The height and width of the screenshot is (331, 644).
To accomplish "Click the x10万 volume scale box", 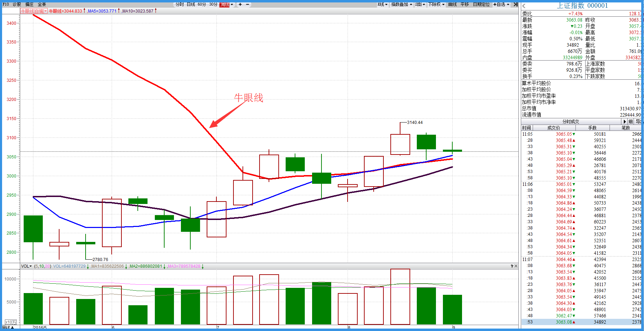I will click(10, 322).
